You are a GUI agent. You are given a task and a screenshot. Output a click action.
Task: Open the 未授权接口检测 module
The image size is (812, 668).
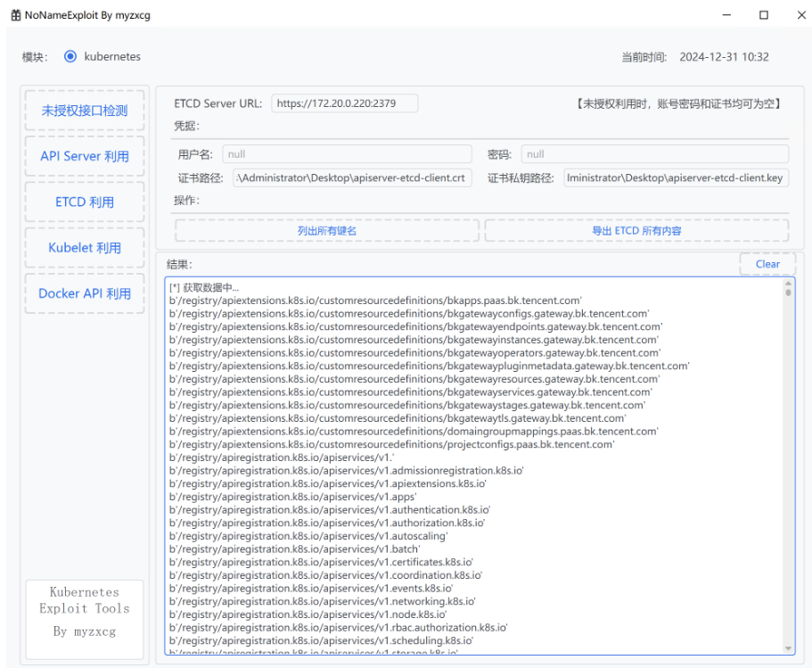point(85,111)
